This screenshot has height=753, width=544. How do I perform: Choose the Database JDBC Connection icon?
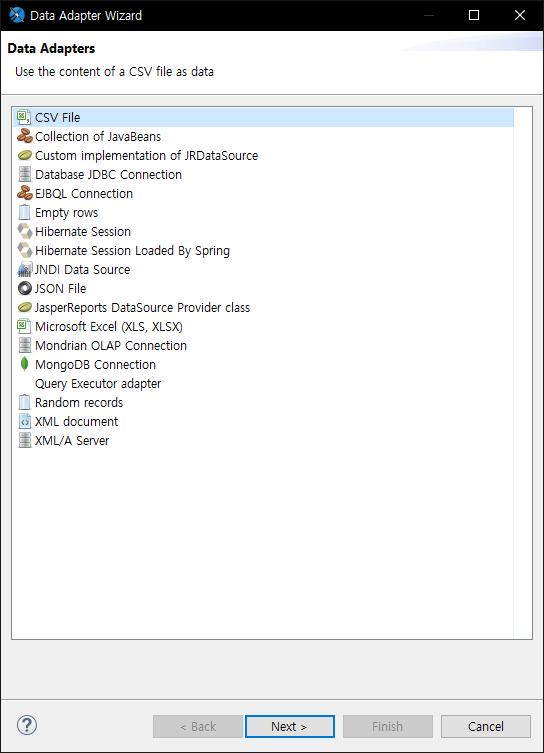coord(24,174)
